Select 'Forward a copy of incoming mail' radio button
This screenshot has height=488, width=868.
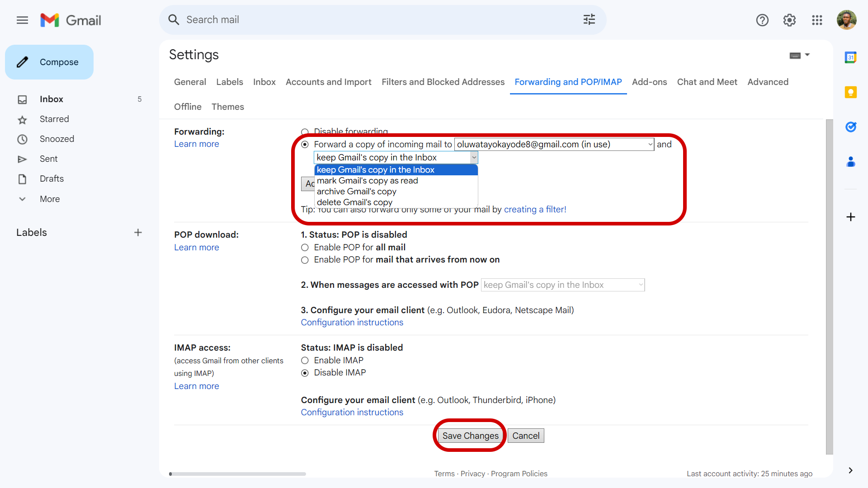[x=305, y=145]
